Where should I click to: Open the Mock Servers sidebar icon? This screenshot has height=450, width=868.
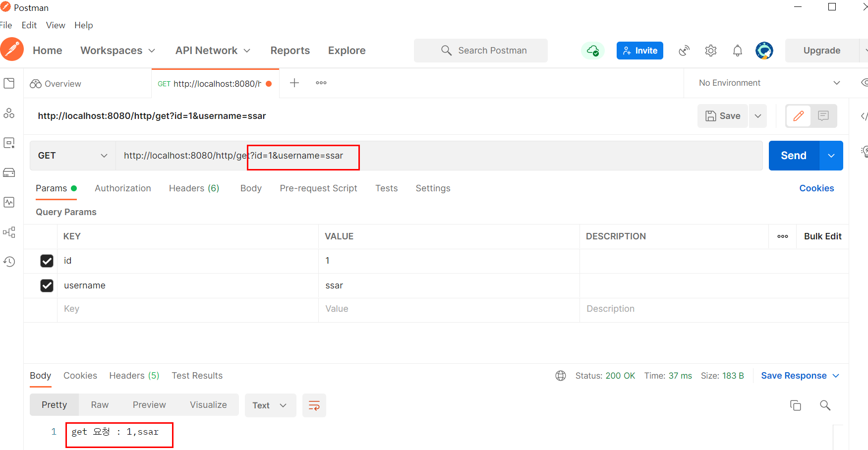(x=9, y=172)
